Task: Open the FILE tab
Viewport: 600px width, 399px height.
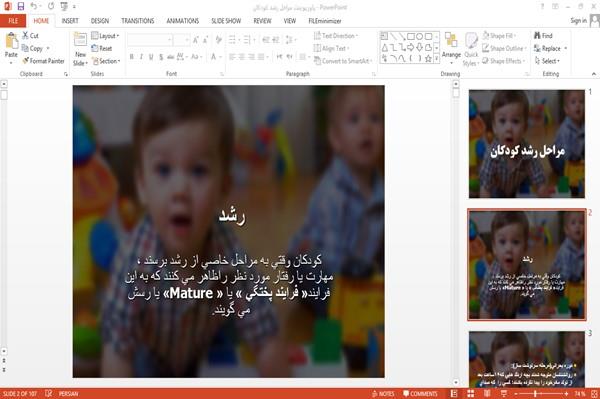Action: click(13, 21)
